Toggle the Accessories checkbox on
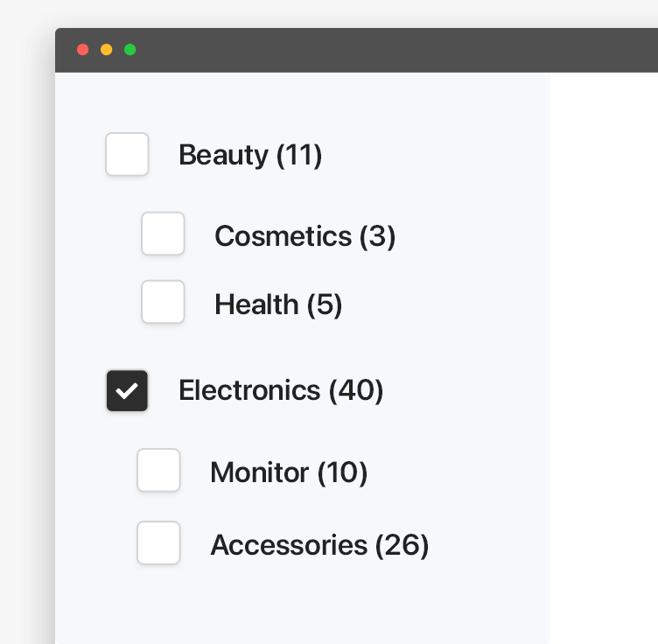Screen dimensions: 658x644 (x=158, y=543)
